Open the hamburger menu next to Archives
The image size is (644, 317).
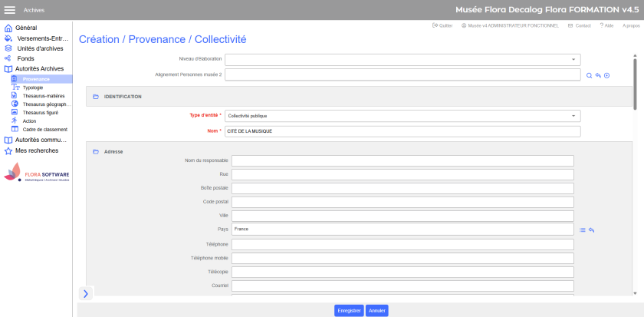(10, 10)
